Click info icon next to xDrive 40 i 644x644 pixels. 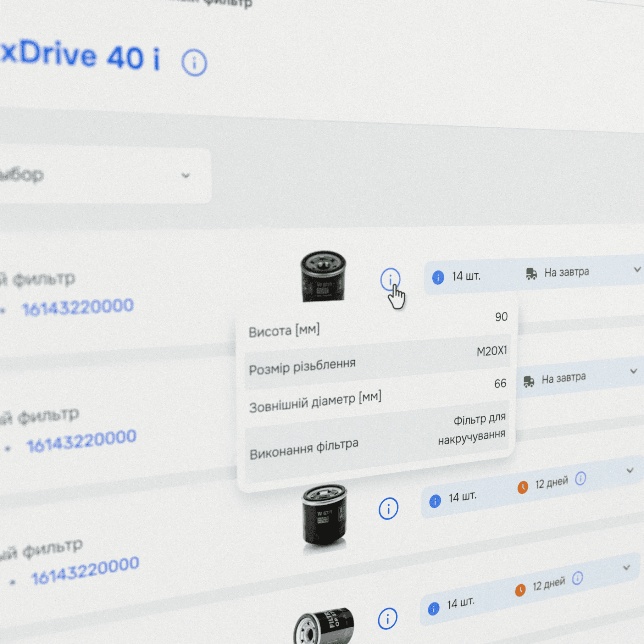pos(194,63)
